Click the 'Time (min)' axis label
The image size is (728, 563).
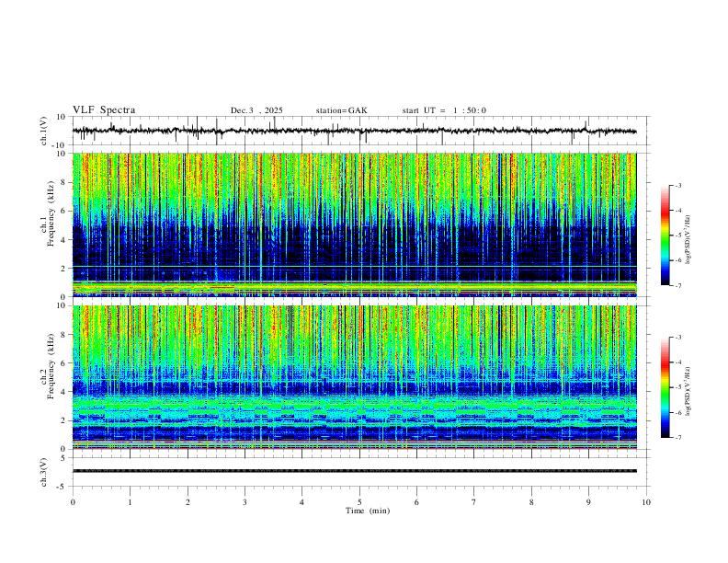(368, 511)
